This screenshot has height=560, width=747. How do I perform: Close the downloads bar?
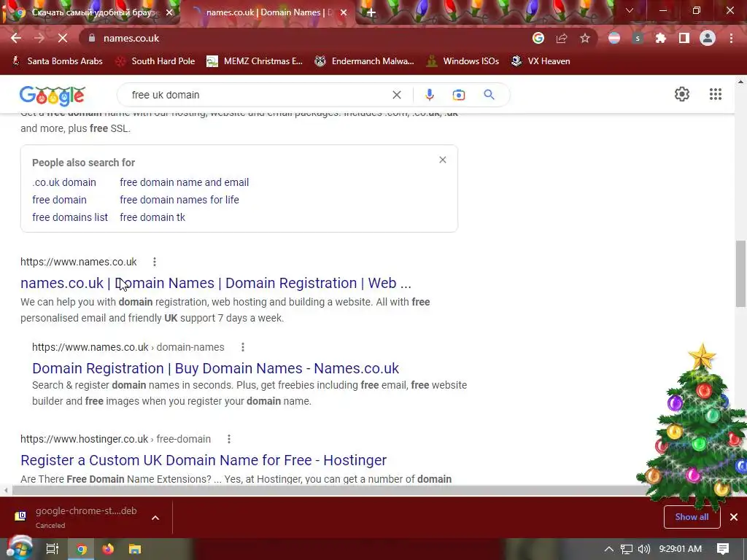[734, 517]
